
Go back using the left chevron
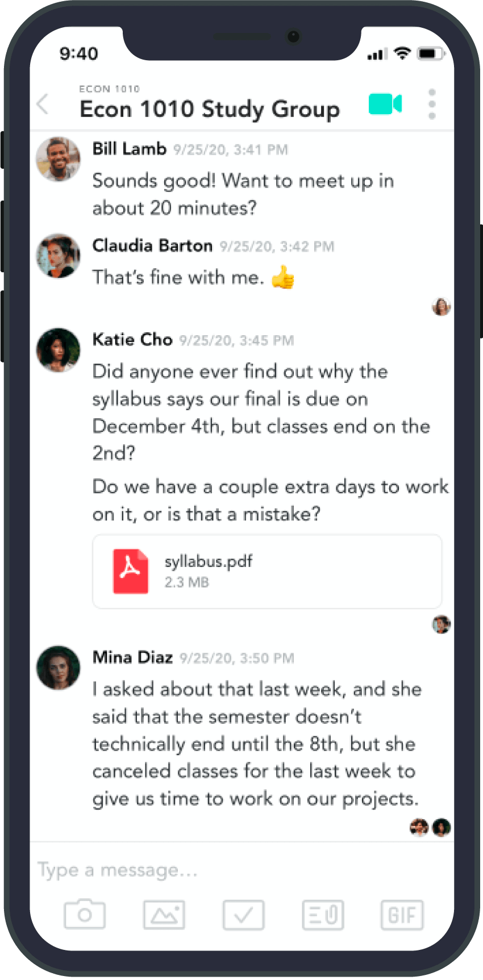[x=43, y=104]
